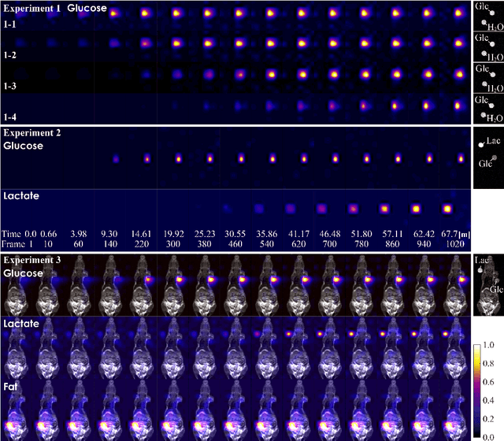Select the frame 1020 label
Viewport: 504px width, 441px height.
tap(447, 245)
